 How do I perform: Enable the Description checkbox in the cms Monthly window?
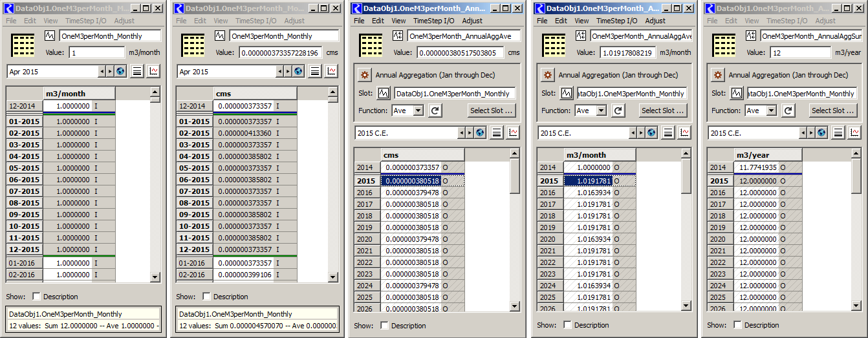pyautogui.click(x=207, y=297)
